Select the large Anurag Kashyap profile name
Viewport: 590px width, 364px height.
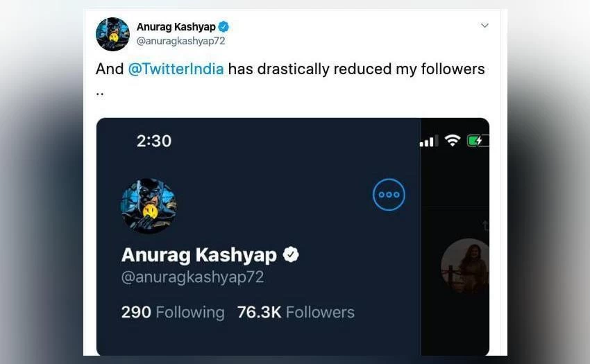click(199, 254)
